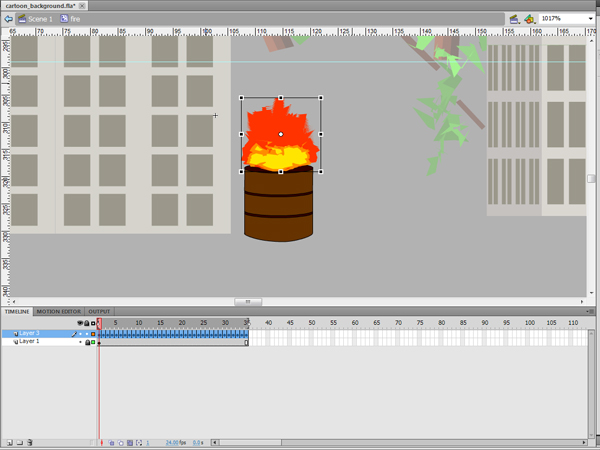Screen dimensions: 600x450
Task: Close the cartoon_background.fla document tab
Action: click(x=82, y=6)
